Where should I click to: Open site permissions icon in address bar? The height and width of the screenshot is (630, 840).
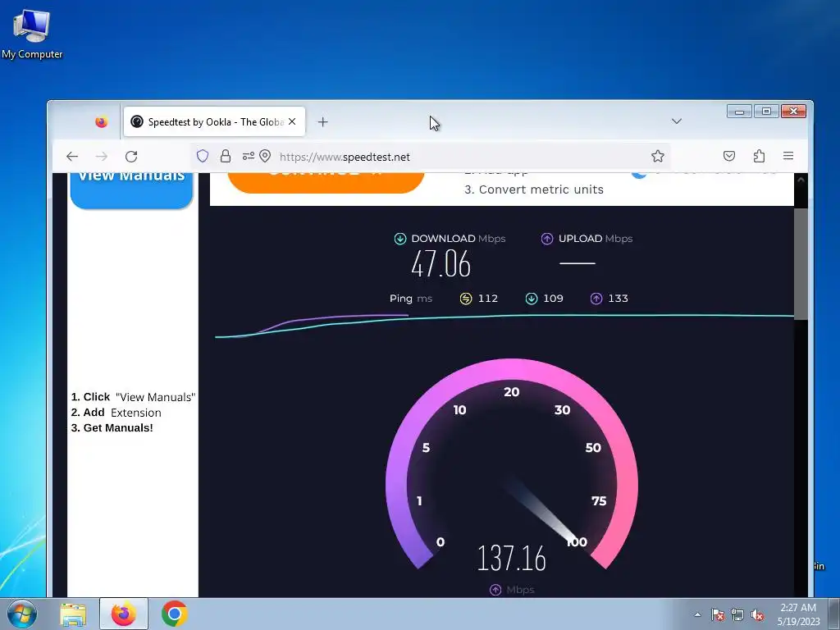(x=248, y=156)
